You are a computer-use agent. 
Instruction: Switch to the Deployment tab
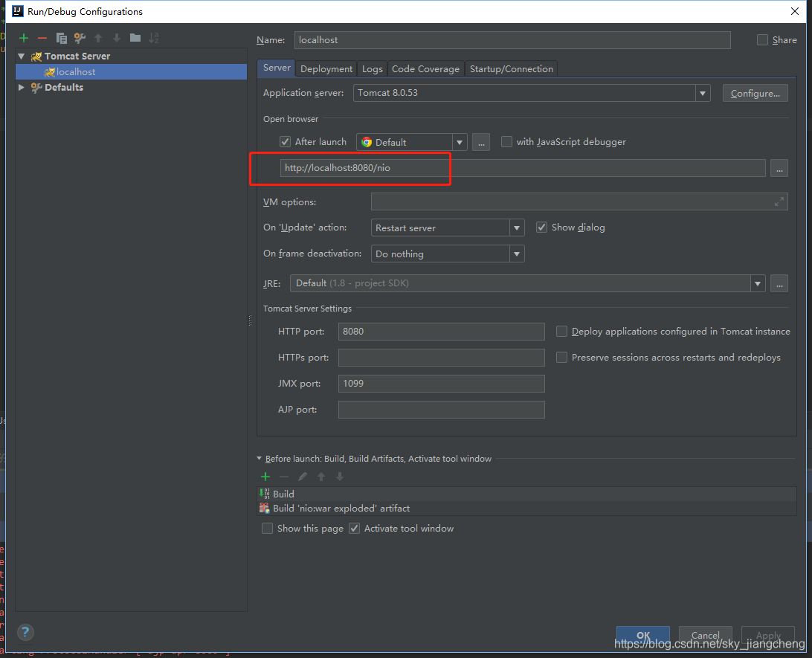pyautogui.click(x=326, y=69)
